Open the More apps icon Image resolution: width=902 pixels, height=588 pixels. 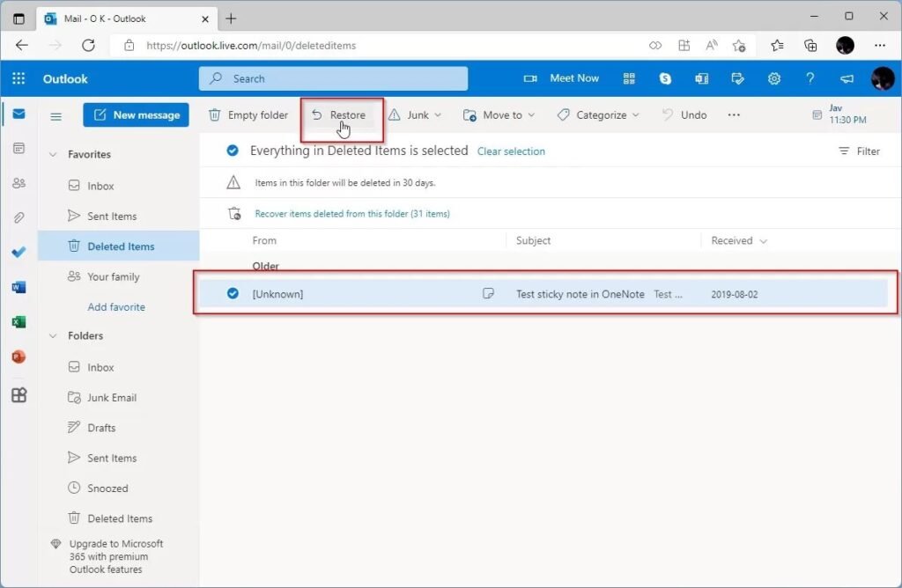(x=18, y=395)
